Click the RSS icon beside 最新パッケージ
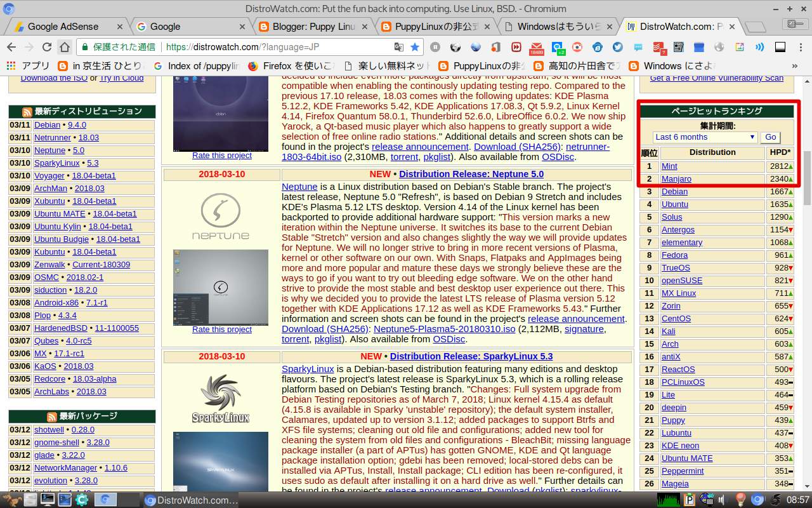The height and width of the screenshot is (508, 812). tap(52, 417)
